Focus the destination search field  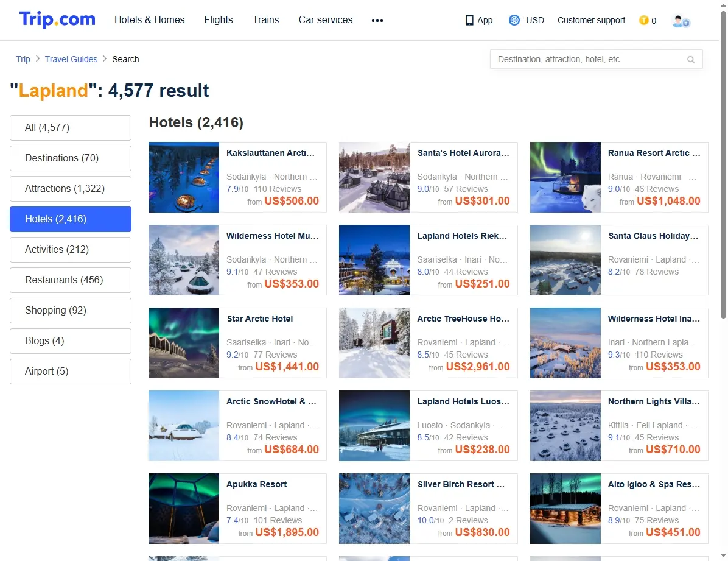pyautogui.click(x=596, y=60)
